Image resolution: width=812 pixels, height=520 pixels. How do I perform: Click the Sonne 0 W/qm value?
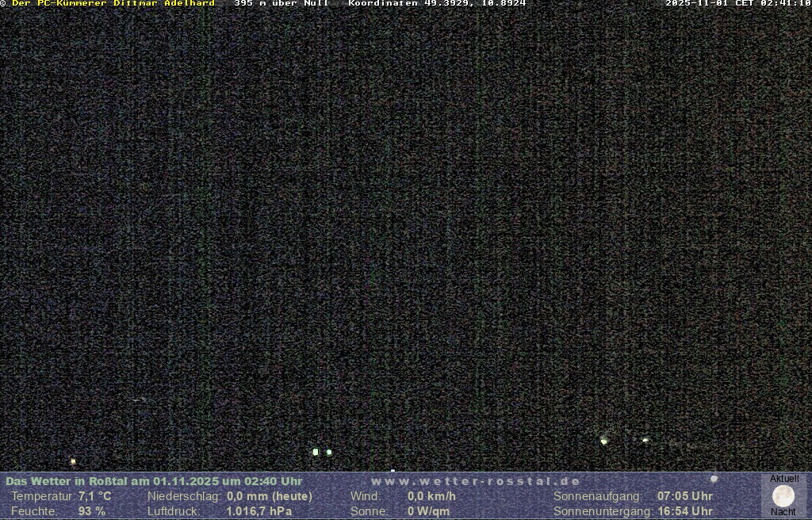pyautogui.click(x=428, y=511)
